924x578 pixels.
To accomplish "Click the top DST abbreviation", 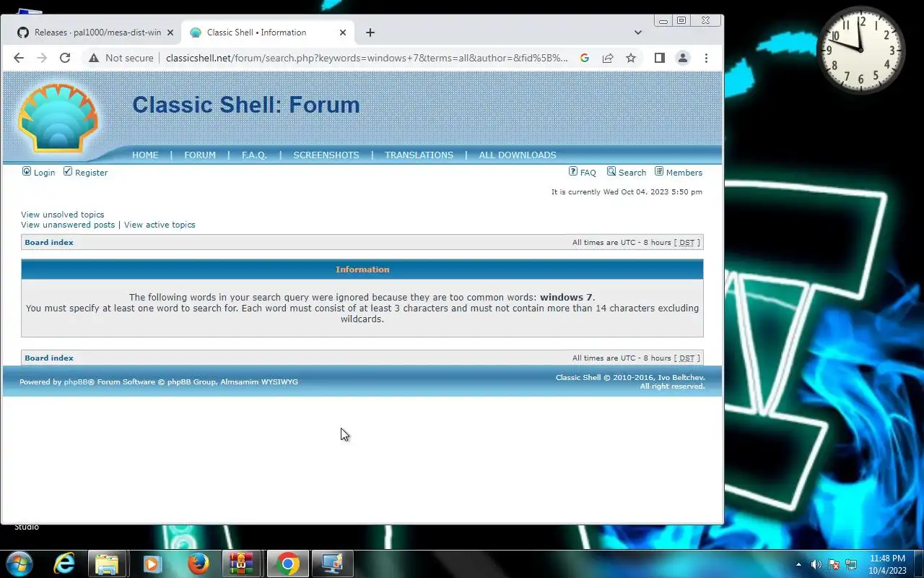I will pyautogui.click(x=687, y=243).
